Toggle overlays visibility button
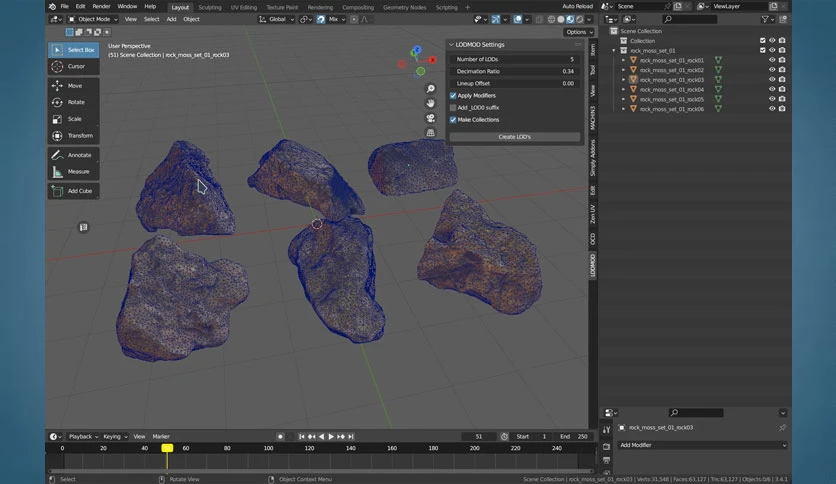Screen dimensions: 836x484 tap(518, 19)
